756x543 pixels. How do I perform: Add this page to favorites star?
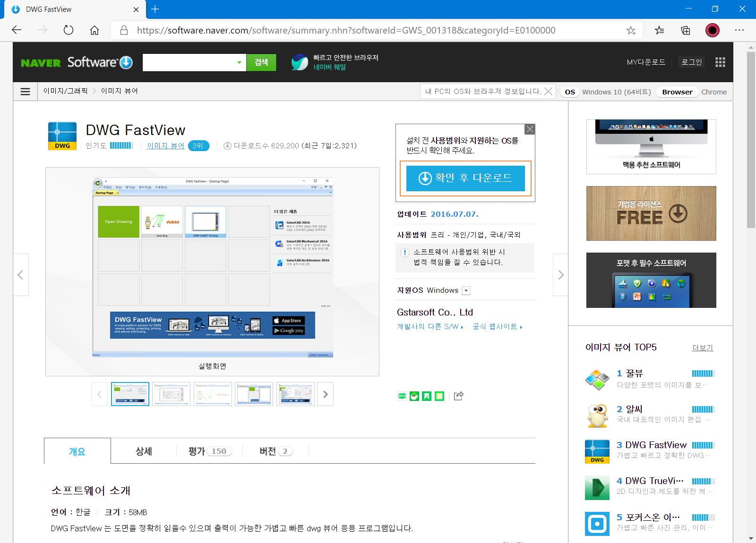(631, 30)
